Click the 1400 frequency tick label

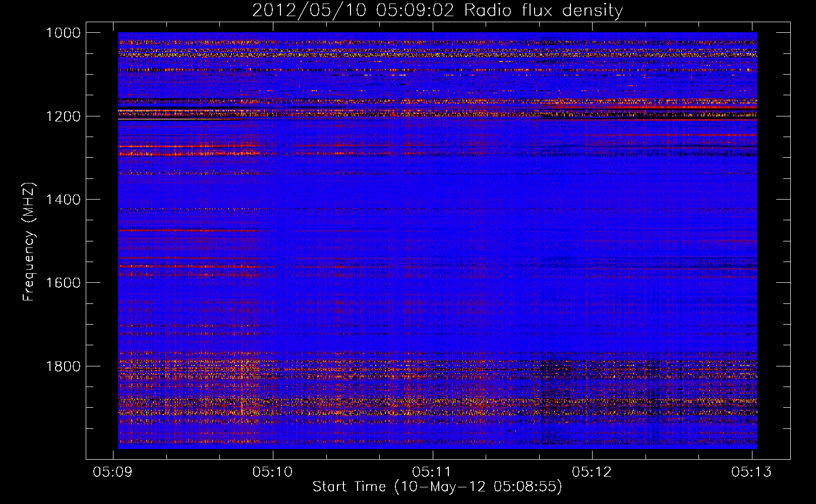[63, 200]
